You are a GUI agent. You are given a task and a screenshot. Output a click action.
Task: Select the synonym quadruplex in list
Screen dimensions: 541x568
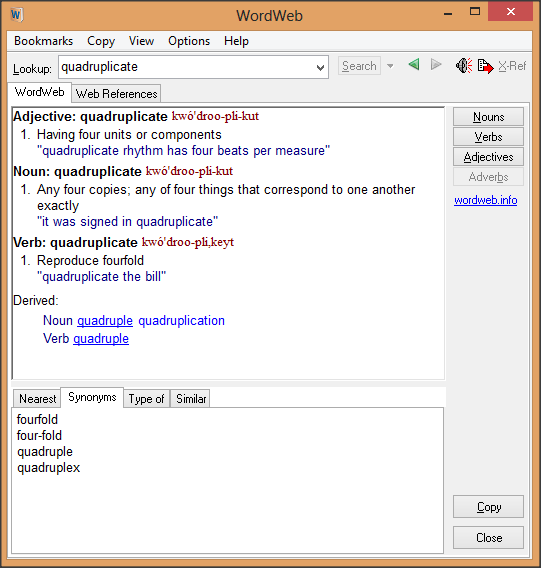pyautogui.click(x=49, y=468)
